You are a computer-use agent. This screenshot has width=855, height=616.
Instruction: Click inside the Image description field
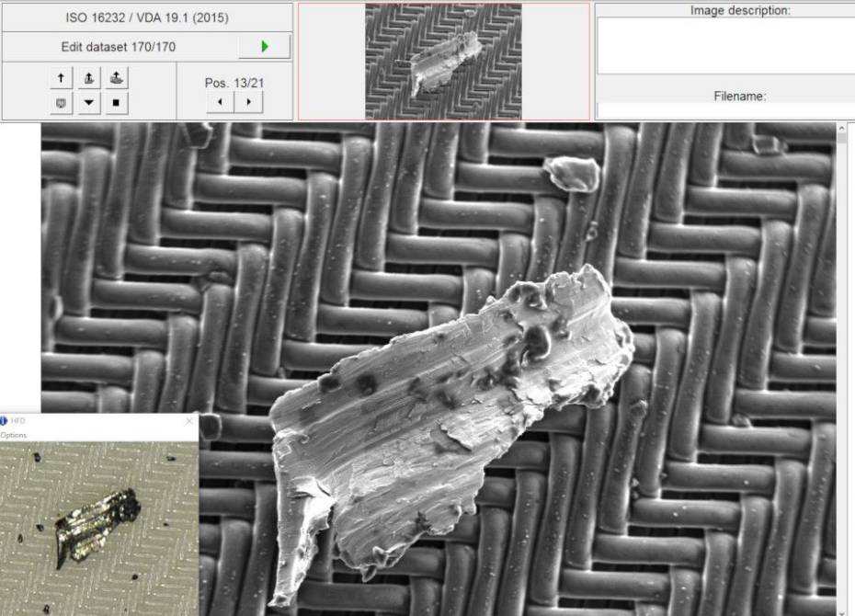pos(725,46)
